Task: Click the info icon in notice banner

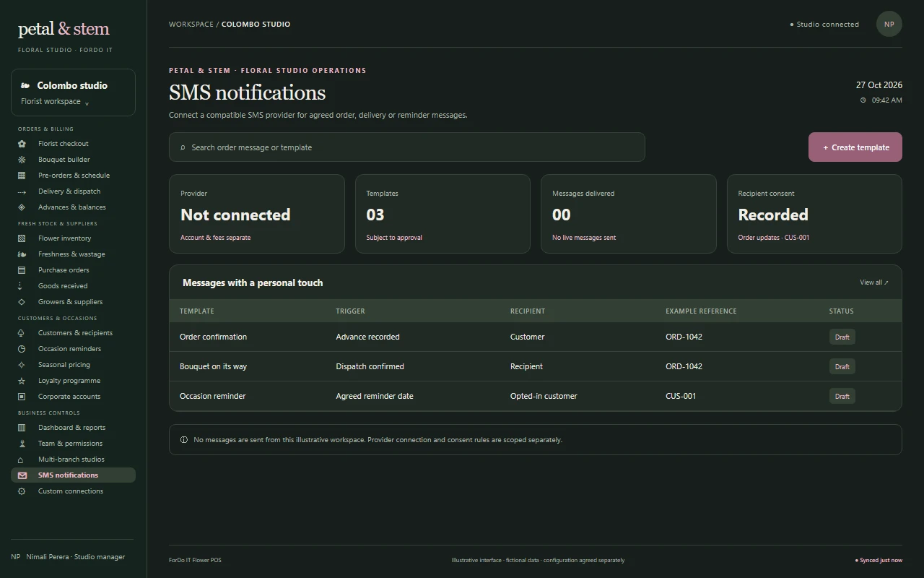Action: [x=184, y=440]
